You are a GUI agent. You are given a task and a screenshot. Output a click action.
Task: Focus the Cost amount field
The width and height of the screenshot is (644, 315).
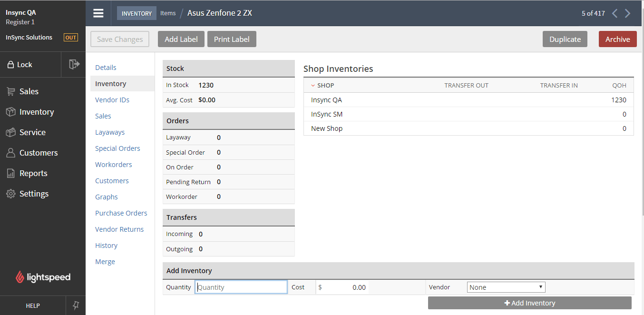[x=342, y=287]
